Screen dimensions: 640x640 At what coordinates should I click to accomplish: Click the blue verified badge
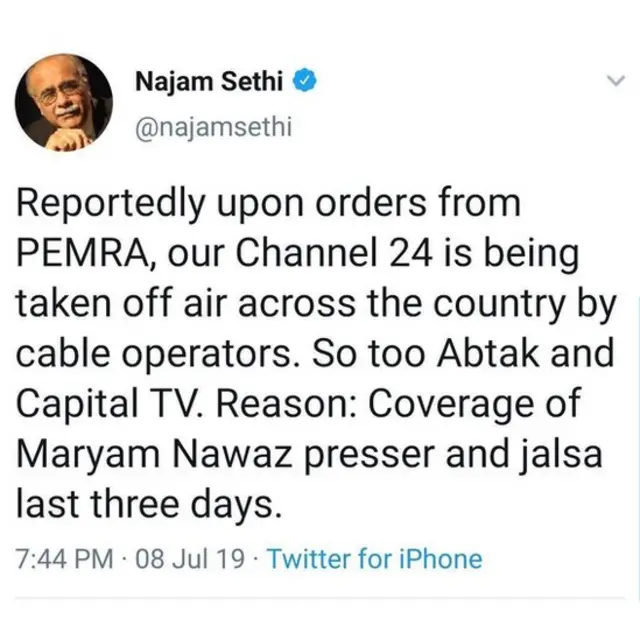(302, 83)
